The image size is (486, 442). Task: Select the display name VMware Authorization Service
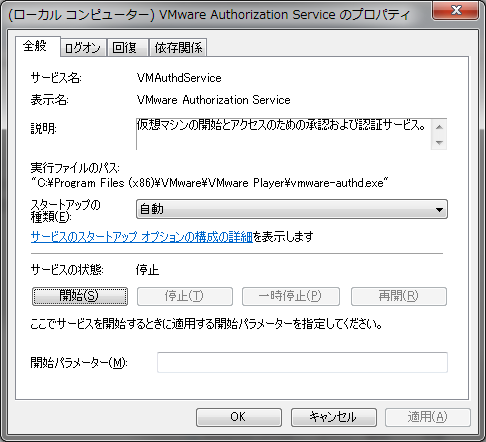pyautogui.click(x=213, y=100)
